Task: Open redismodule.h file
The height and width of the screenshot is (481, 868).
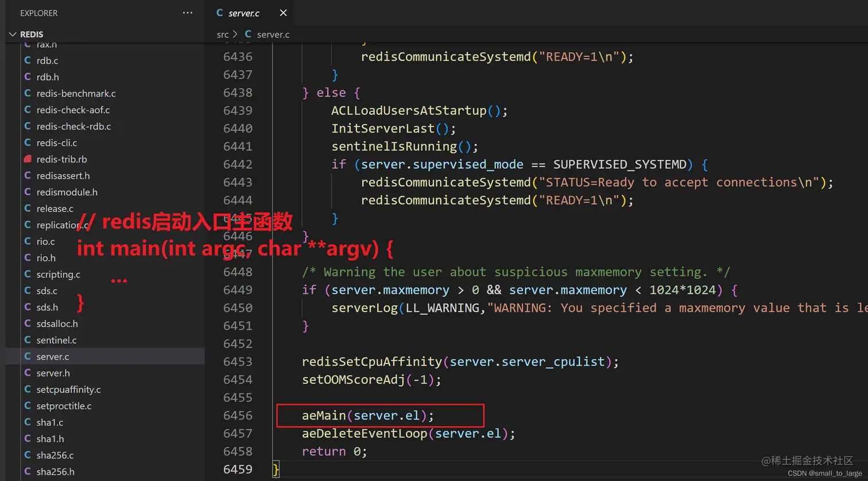Action: coord(67,192)
